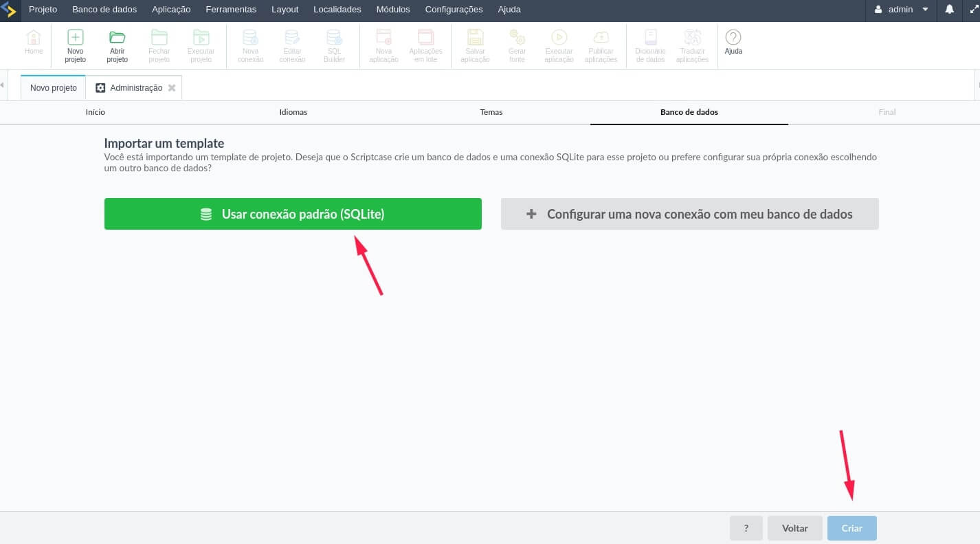This screenshot has width=980, height=544.
Task: Go back with the Voltar button
Action: pos(795,528)
